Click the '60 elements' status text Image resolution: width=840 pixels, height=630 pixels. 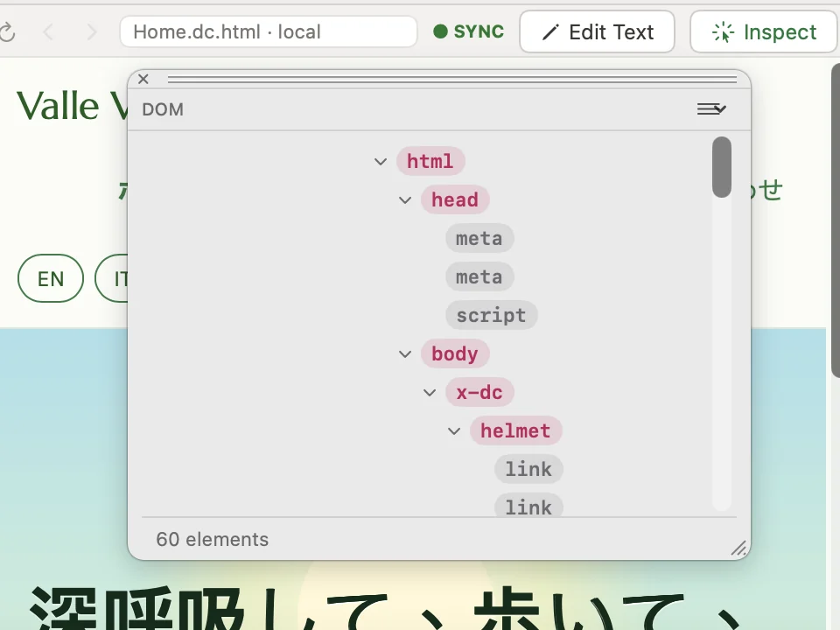[x=212, y=540]
